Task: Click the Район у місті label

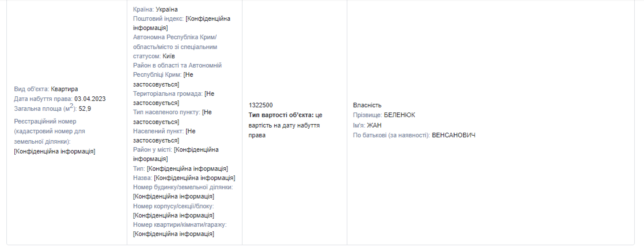Action: pos(152,150)
